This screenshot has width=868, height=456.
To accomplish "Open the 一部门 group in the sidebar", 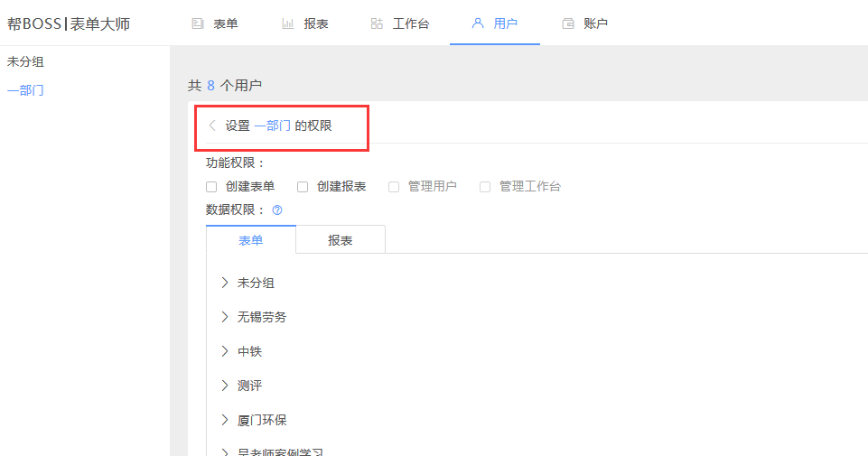I will 25,90.
